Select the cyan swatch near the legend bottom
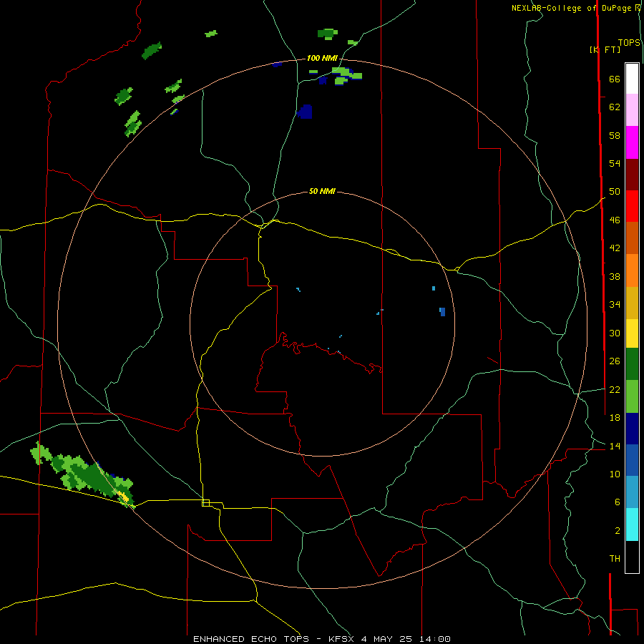The image size is (644, 644). coord(632,525)
